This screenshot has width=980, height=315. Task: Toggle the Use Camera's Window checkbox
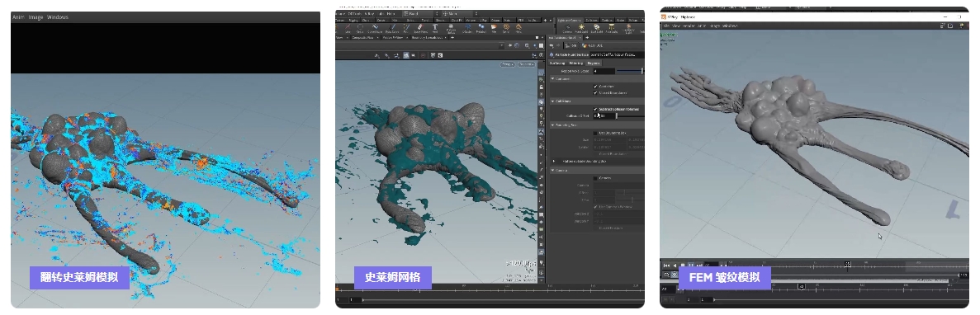click(595, 206)
